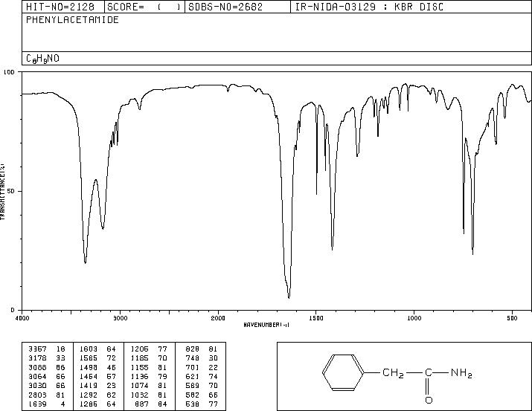Click the N-H absorption trough near 3367

point(85,261)
